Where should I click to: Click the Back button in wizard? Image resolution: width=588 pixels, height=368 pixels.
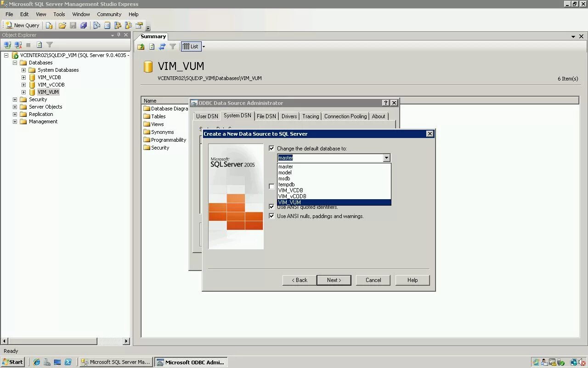(300, 280)
